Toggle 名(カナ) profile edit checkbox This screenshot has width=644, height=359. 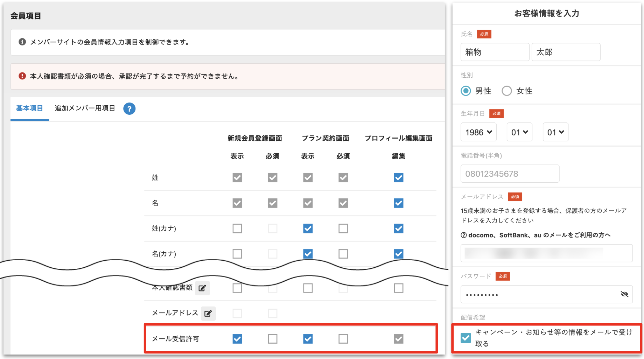398,254
